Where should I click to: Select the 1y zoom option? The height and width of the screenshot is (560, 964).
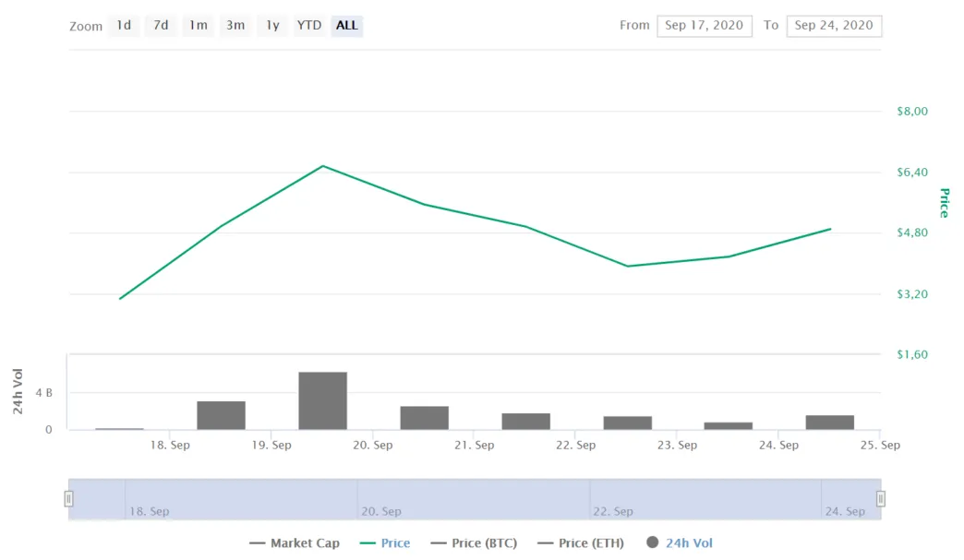[272, 26]
